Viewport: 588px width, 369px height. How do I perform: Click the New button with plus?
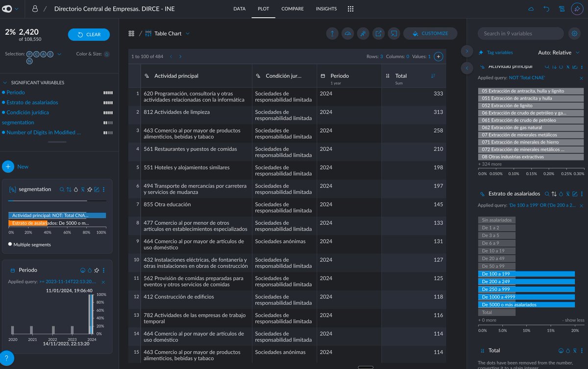[15, 166]
